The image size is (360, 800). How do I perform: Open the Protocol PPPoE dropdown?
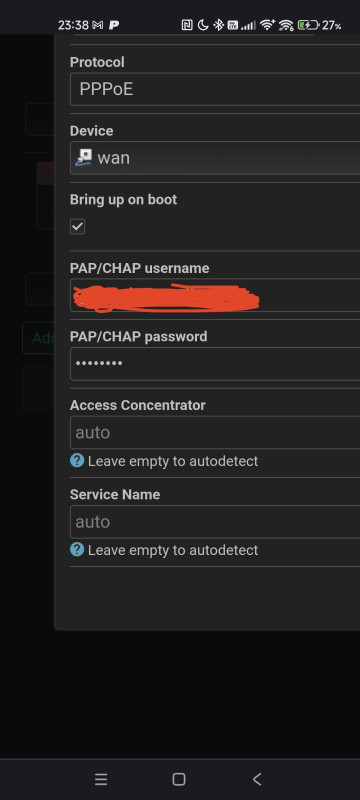[215, 89]
